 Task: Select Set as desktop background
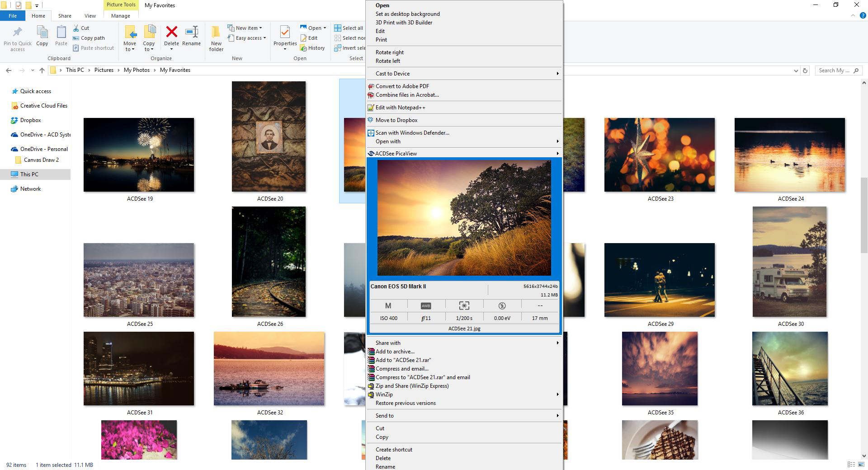407,14
